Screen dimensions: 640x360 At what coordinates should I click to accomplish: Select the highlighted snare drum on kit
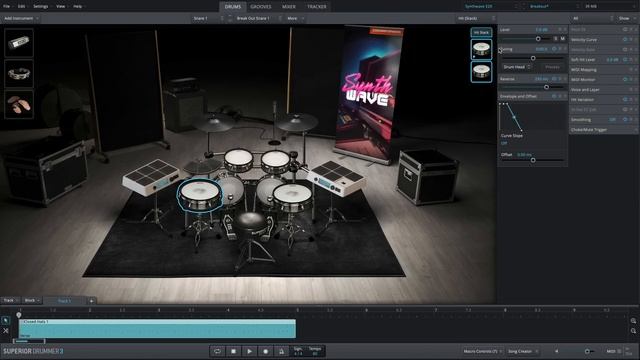[x=200, y=195]
